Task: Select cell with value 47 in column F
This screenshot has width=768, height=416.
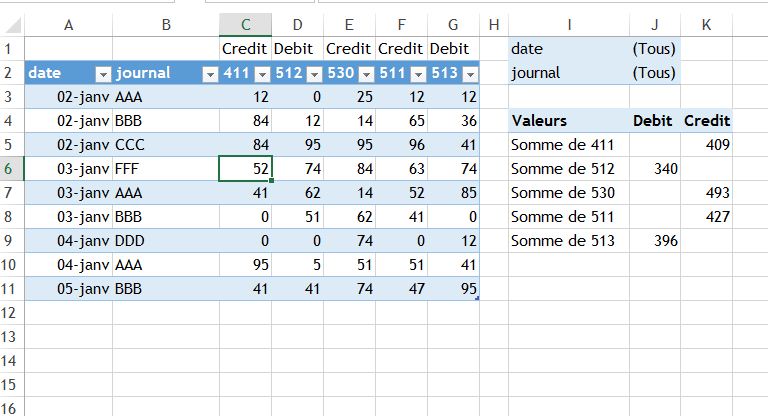Action: point(401,289)
